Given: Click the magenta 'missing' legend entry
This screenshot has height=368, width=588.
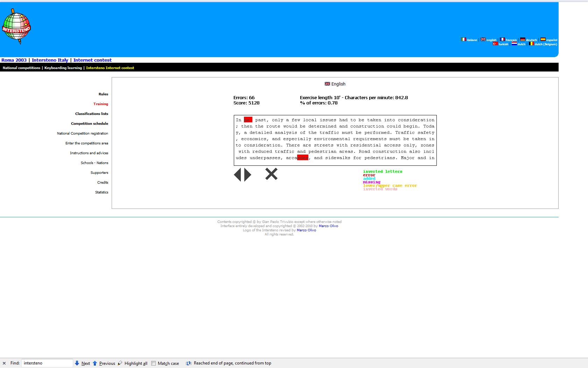Looking at the screenshot, I should coord(372,182).
